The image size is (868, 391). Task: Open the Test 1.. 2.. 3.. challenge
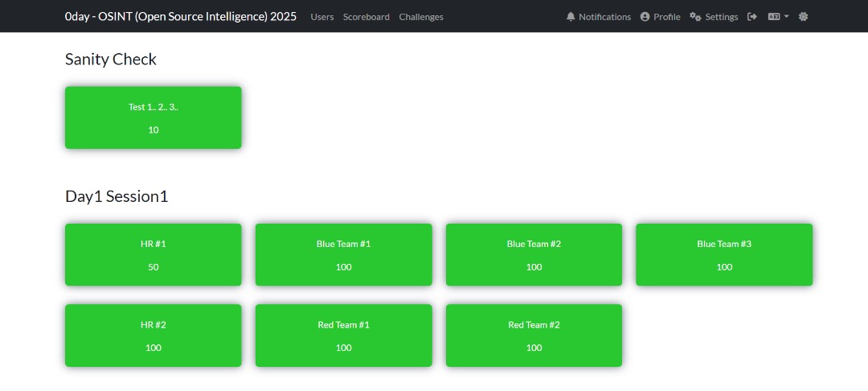pos(153,117)
